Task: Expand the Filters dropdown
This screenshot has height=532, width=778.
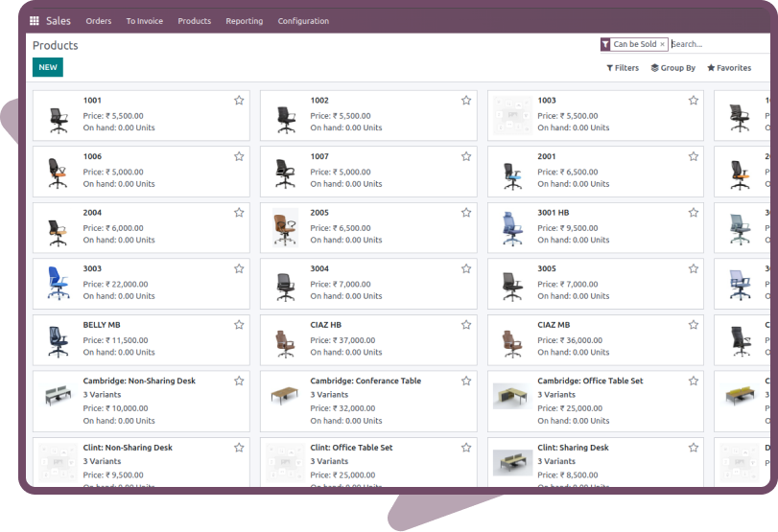Action: point(623,68)
